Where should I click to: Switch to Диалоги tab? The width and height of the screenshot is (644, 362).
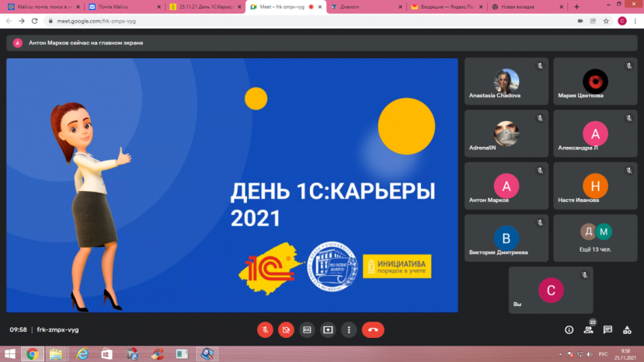coord(366,7)
